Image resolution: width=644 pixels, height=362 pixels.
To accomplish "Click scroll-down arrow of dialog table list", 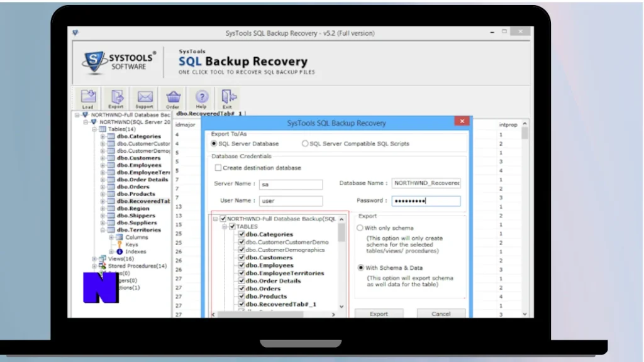I will [x=341, y=307].
